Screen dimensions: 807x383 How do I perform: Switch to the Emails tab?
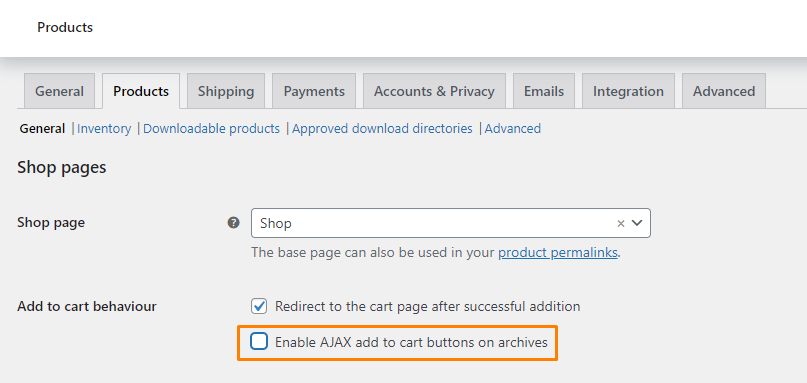(544, 91)
